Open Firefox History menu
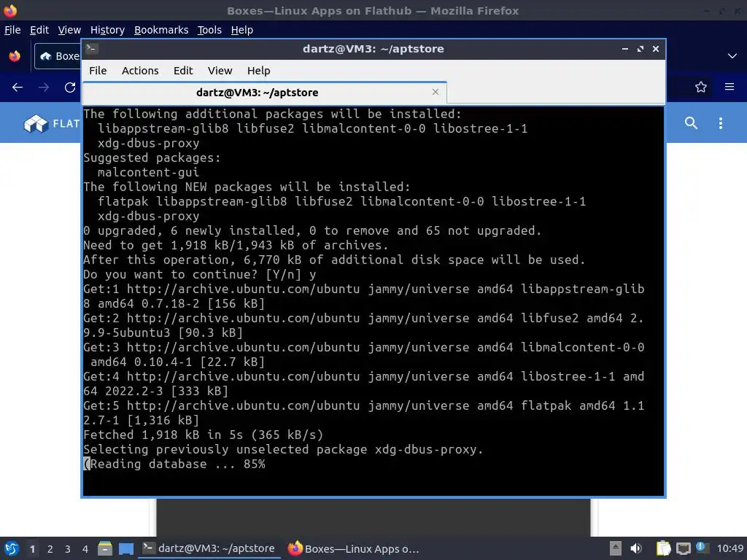The image size is (747, 560). (107, 30)
